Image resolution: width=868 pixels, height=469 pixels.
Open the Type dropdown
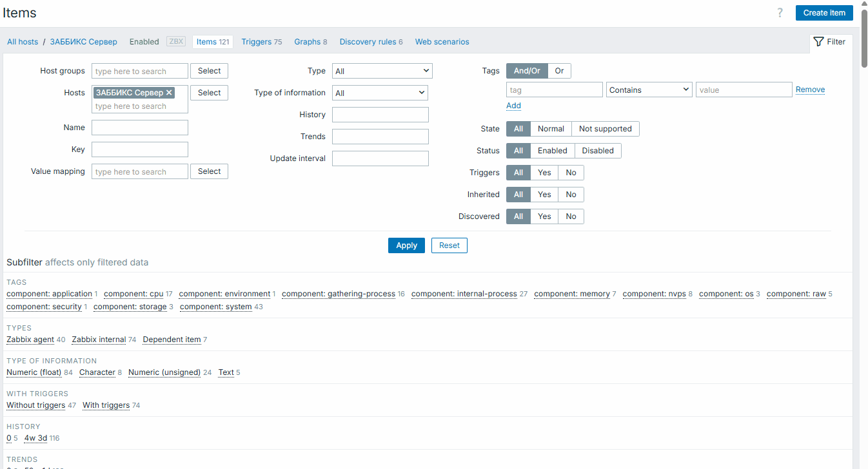[382, 71]
